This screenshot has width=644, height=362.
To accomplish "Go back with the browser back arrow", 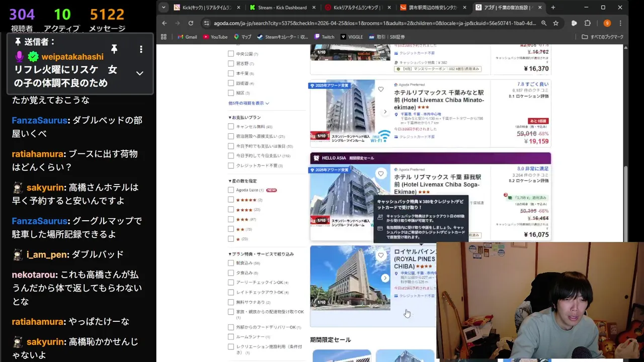I will click(165, 23).
